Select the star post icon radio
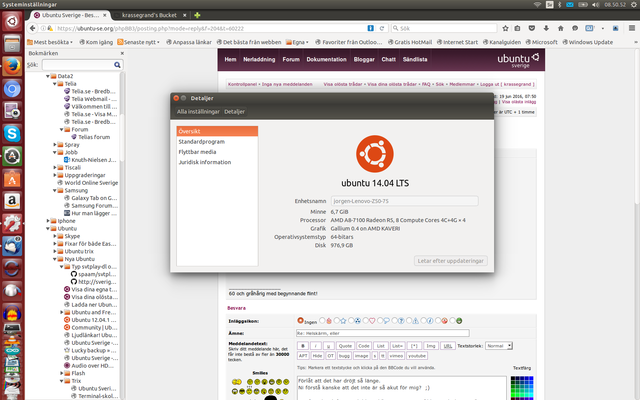 337,321
